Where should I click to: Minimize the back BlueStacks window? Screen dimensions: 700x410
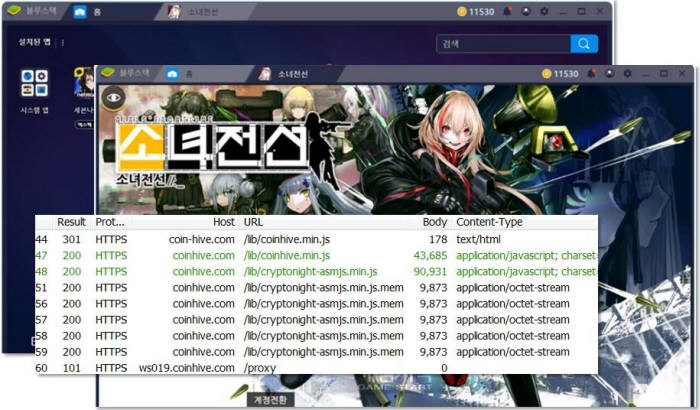tap(563, 12)
